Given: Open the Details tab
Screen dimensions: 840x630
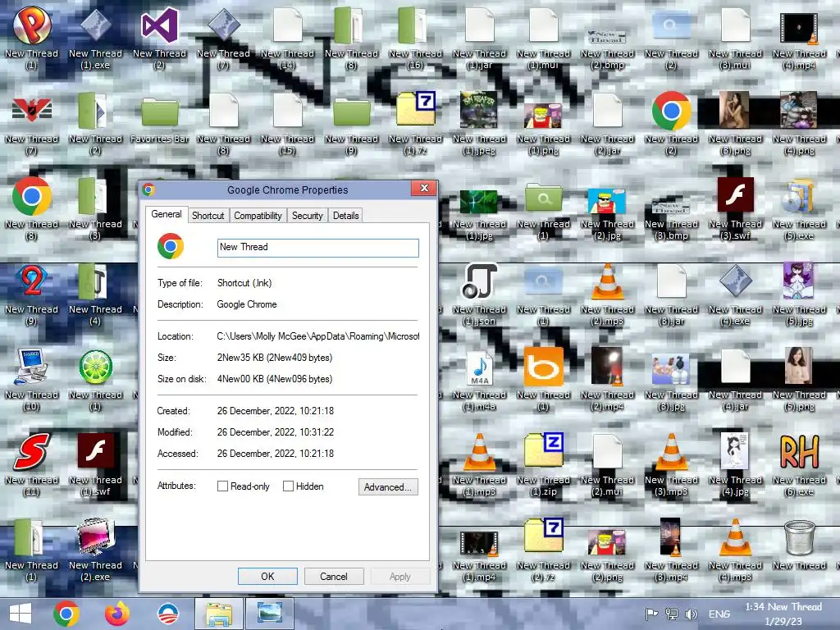Looking at the screenshot, I should [345, 216].
